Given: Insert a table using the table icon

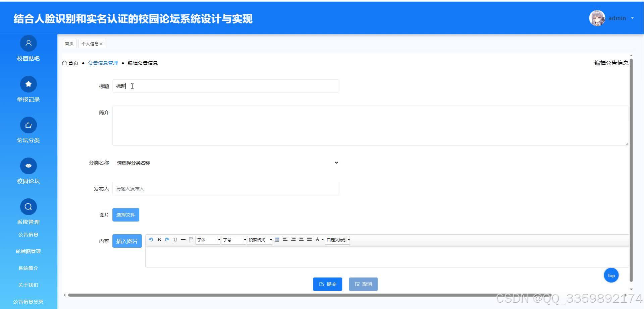Looking at the screenshot, I should (x=277, y=240).
